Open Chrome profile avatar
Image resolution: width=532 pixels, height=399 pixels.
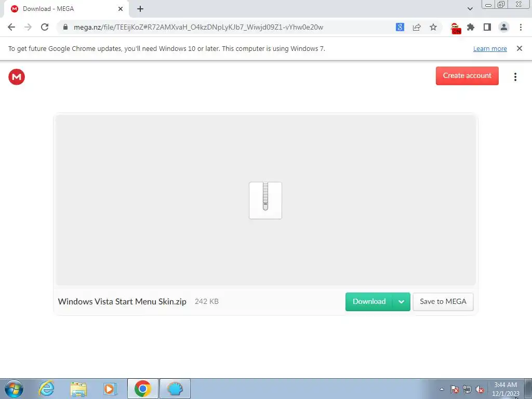click(x=504, y=27)
